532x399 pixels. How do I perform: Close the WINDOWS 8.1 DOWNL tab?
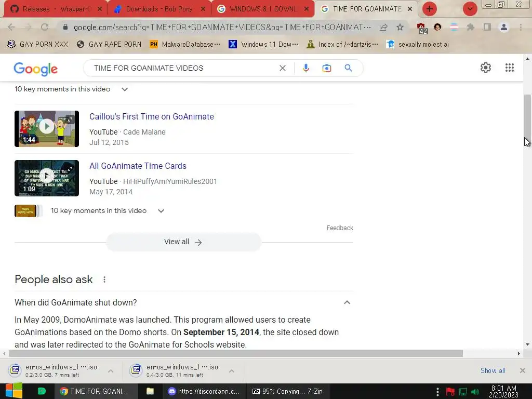(x=307, y=9)
